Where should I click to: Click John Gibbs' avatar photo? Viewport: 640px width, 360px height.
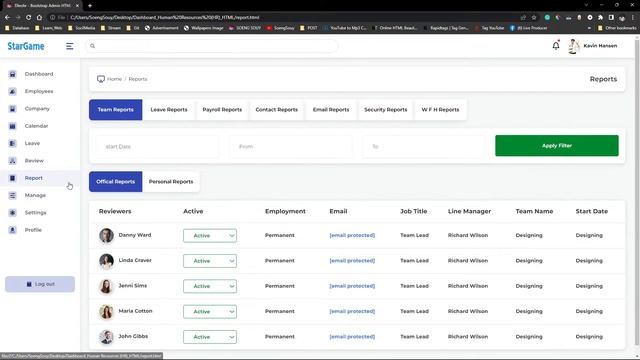point(106,337)
